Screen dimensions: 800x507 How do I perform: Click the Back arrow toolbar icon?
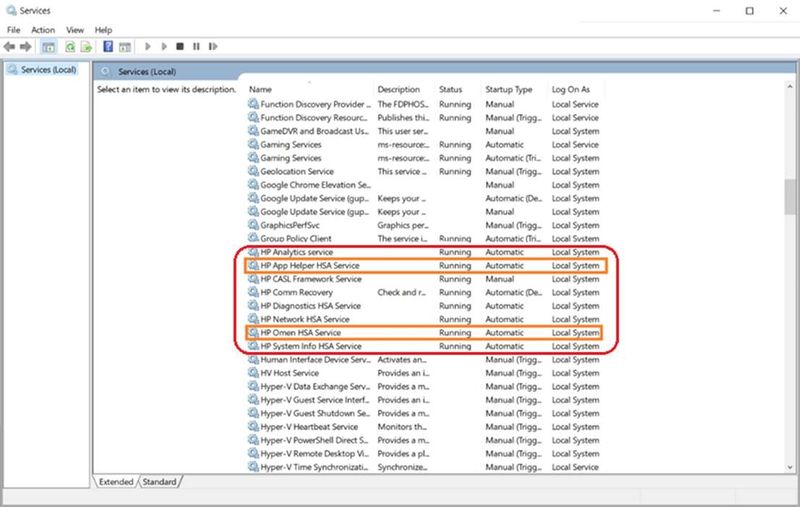(x=9, y=47)
